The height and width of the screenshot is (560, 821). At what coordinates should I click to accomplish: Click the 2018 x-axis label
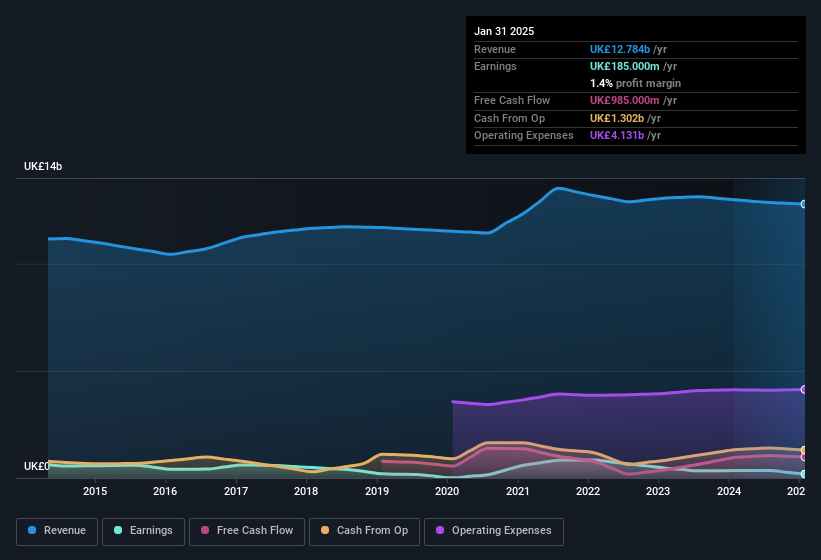[306, 491]
